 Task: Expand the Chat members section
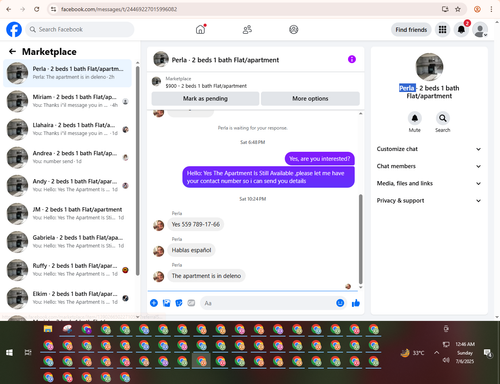pyautogui.click(x=429, y=166)
